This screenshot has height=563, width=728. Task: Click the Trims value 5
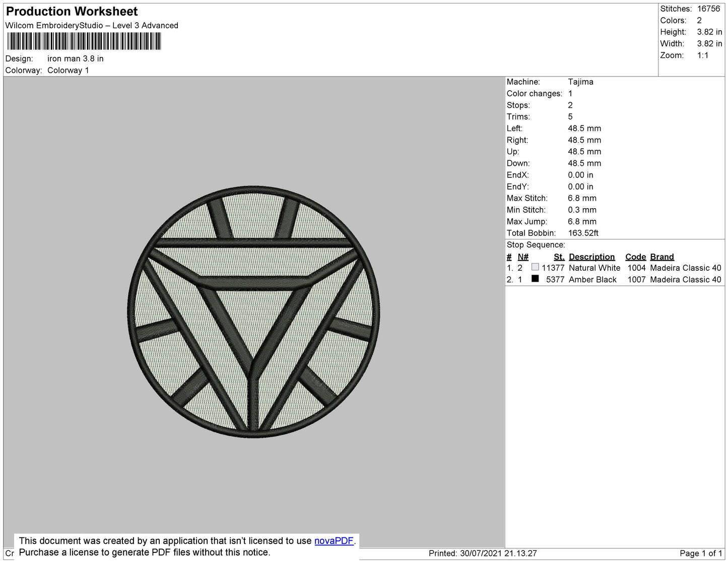click(570, 117)
